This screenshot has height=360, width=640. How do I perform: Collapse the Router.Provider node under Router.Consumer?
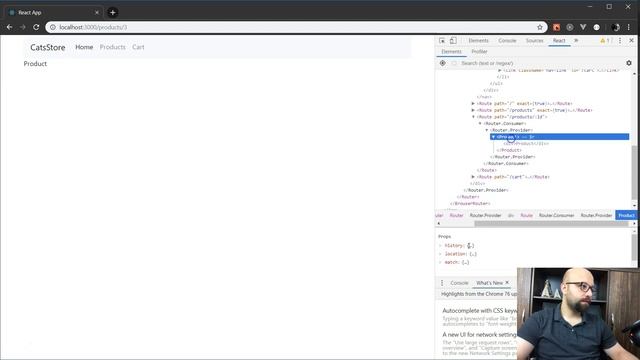coord(487,130)
